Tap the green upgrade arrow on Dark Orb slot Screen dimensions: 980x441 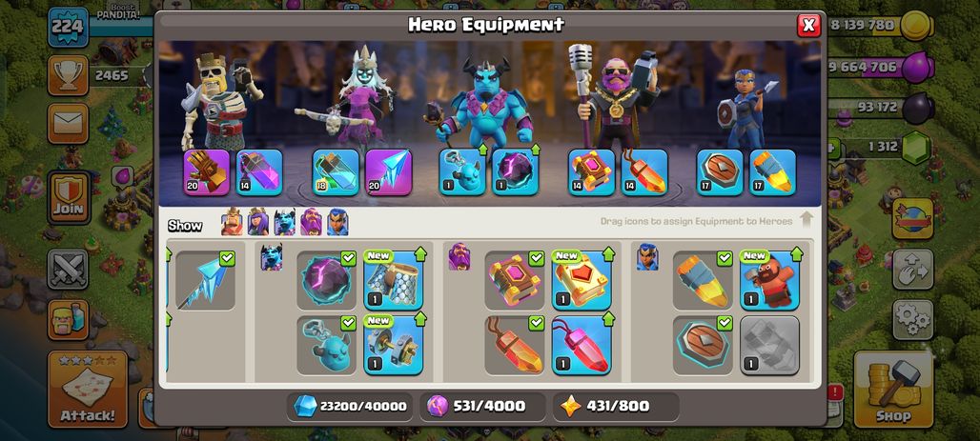tap(535, 150)
